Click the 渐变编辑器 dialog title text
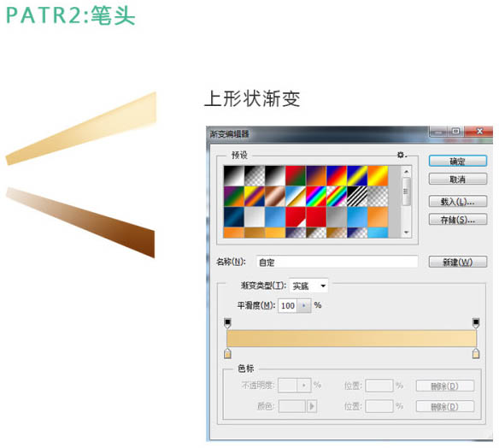 [229, 133]
